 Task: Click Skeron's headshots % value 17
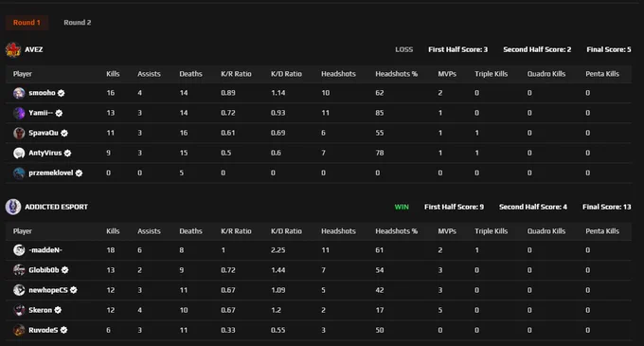point(380,310)
